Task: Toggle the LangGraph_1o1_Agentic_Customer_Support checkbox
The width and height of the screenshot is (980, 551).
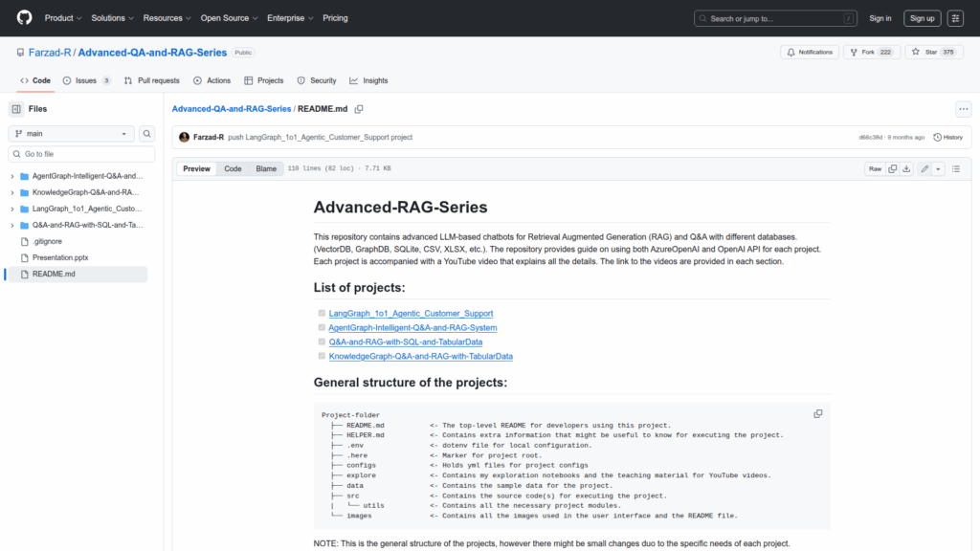Action: tap(322, 314)
